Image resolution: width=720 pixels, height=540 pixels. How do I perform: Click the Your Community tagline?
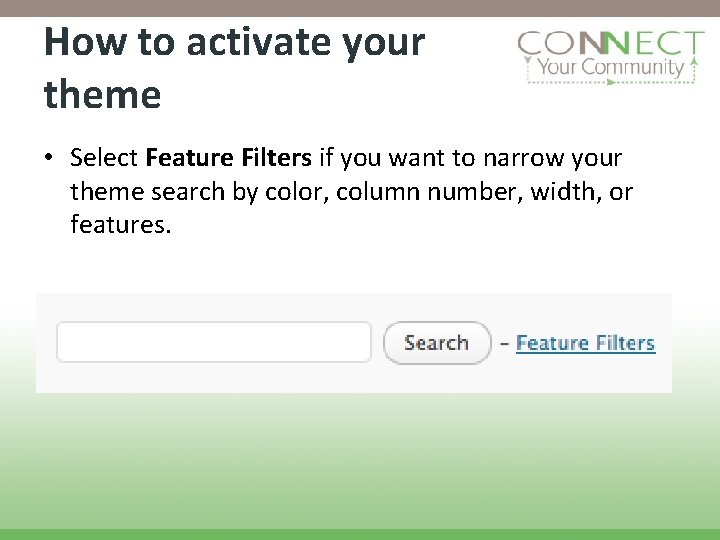pos(611,67)
